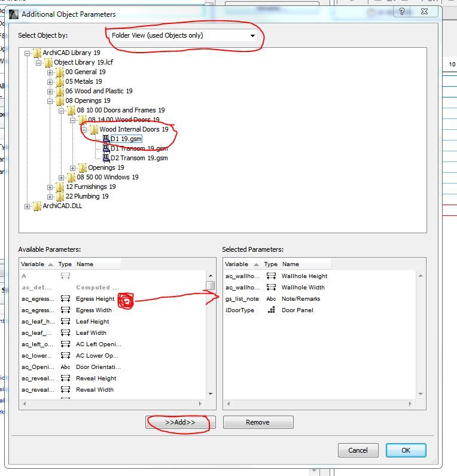Image resolution: width=457 pixels, height=476 pixels.
Task: Select the Reveal Width parameter
Action: pyautogui.click(x=95, y=390)
